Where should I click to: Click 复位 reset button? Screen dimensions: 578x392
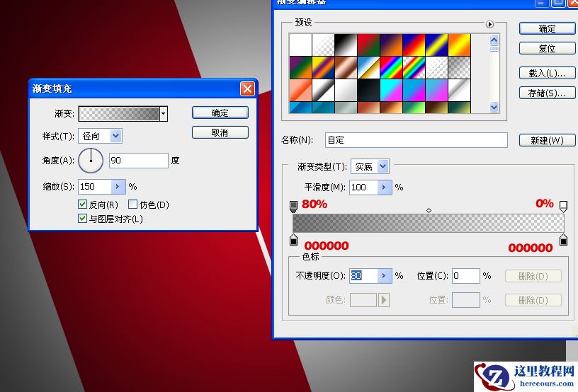click(x=547, y=48)
